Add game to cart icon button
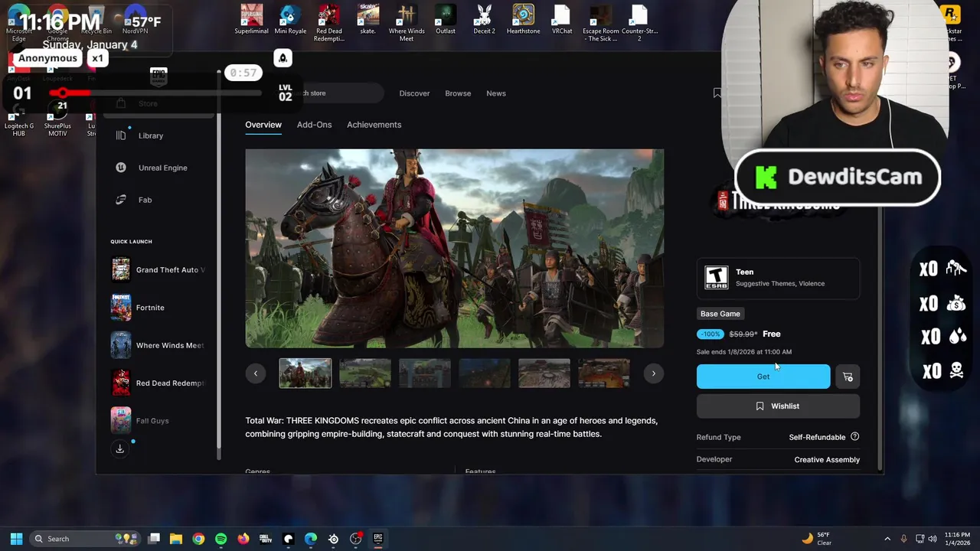 848,377
